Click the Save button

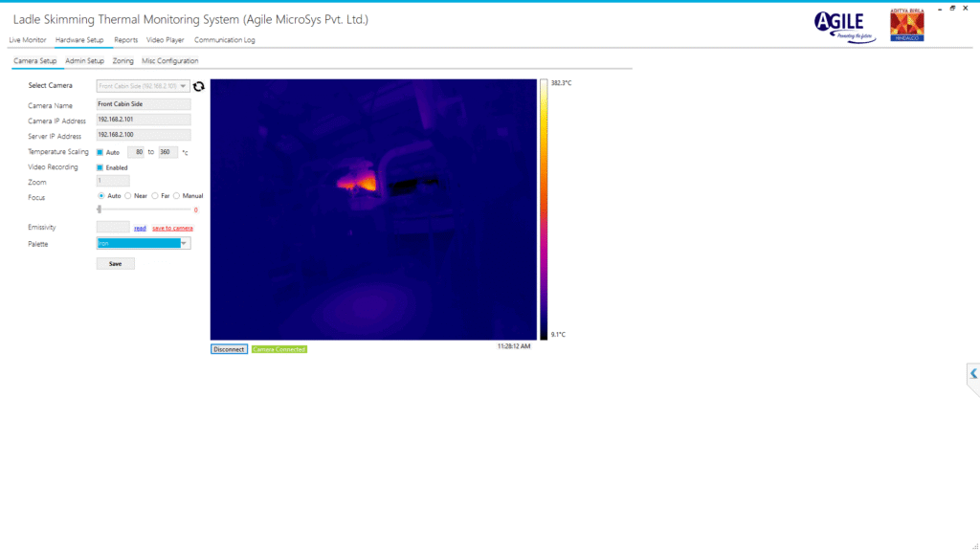[116, 264]
